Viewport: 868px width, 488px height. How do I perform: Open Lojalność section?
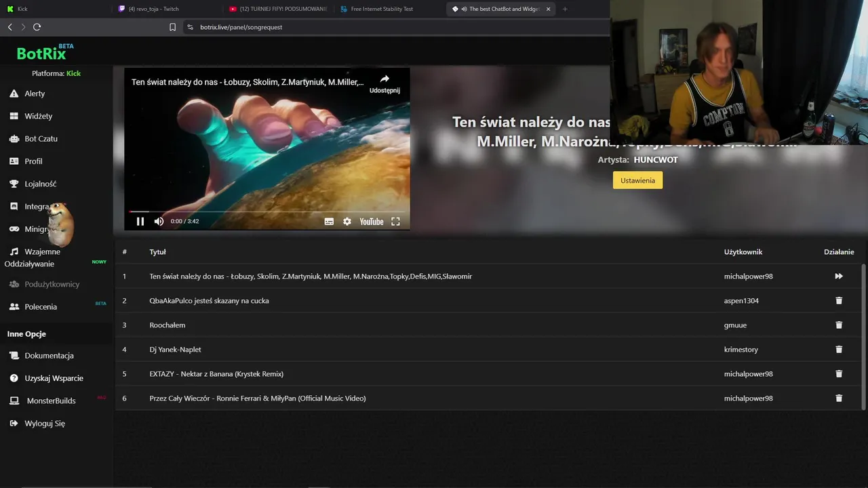40,184
